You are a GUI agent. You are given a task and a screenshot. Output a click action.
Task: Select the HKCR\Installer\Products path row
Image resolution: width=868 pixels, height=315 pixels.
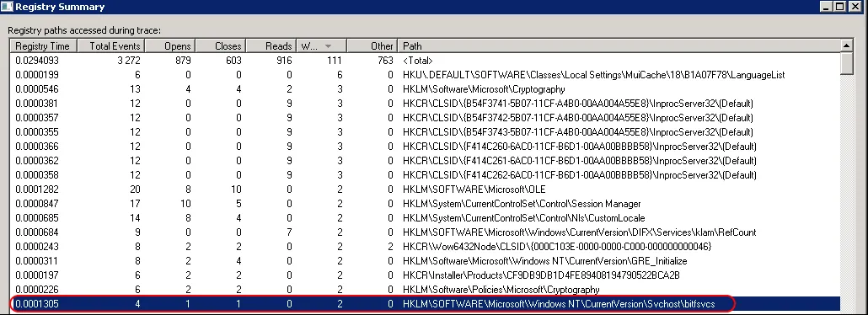pos(425,275)
